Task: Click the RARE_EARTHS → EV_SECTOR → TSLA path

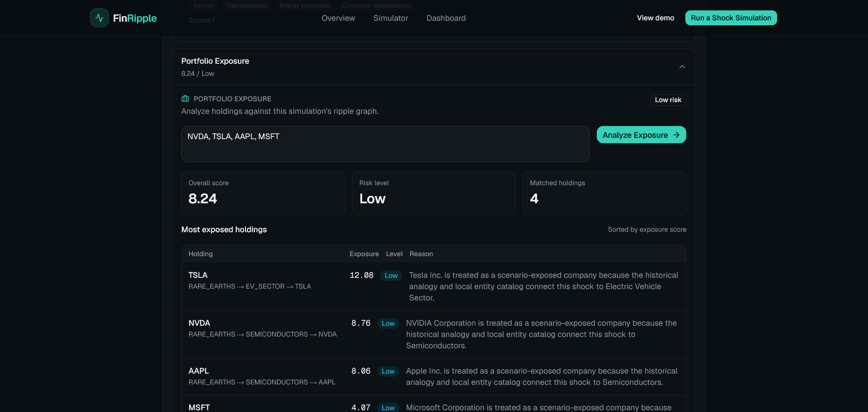Action: click(x=250, y=286)
